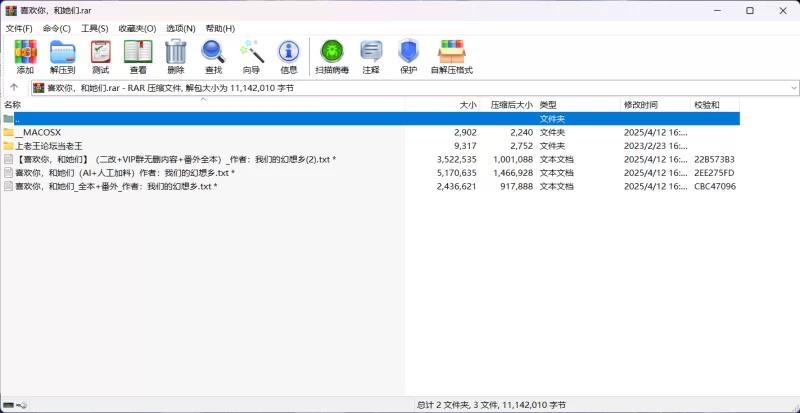This screenshot has width=800, height=413.
Task: Go up one folder level arrow
Action: coord(14,88)
